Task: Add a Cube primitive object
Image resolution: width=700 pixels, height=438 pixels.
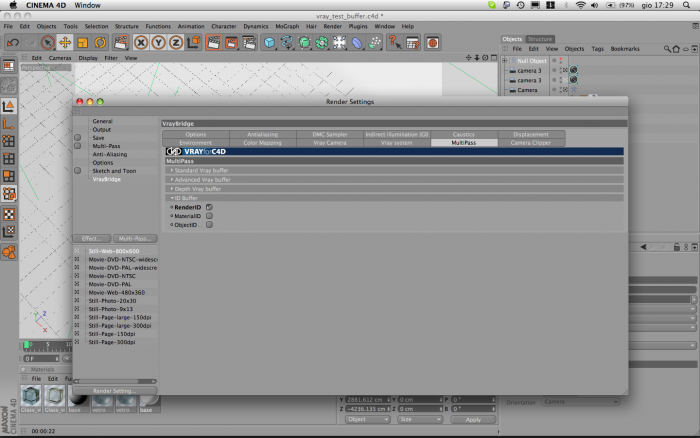Action: (269, 42)
